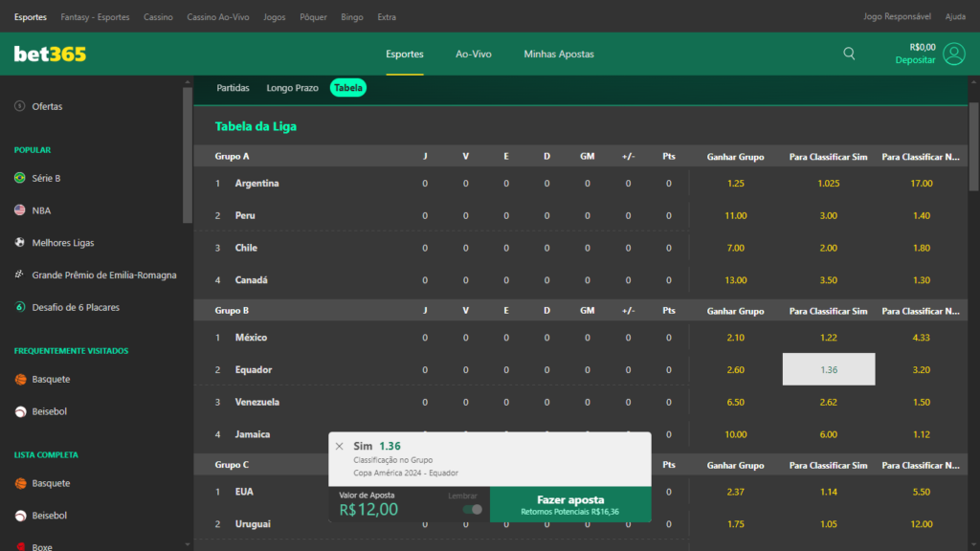Image resolution: width=980 pixels, height=551 pixels.
Task: Select México Para Classificar Não odds 4.33
Action: (x=922, y=338)
